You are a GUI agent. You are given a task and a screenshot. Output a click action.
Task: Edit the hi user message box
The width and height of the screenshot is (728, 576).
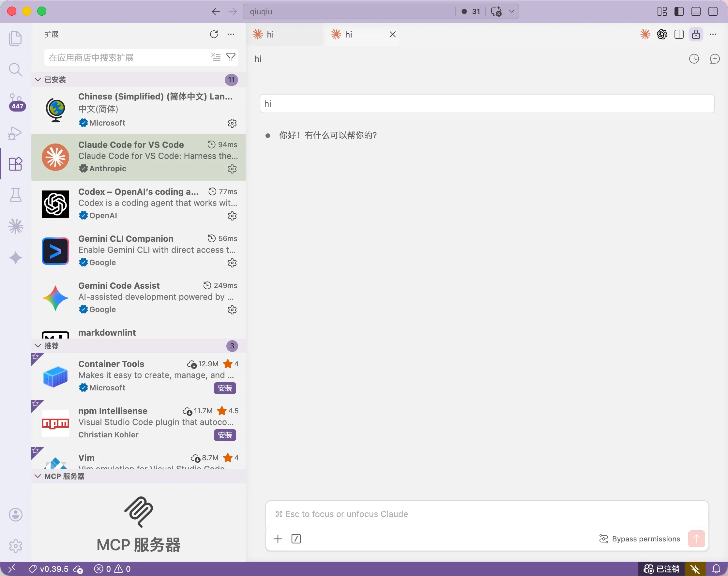coord(487,103)
